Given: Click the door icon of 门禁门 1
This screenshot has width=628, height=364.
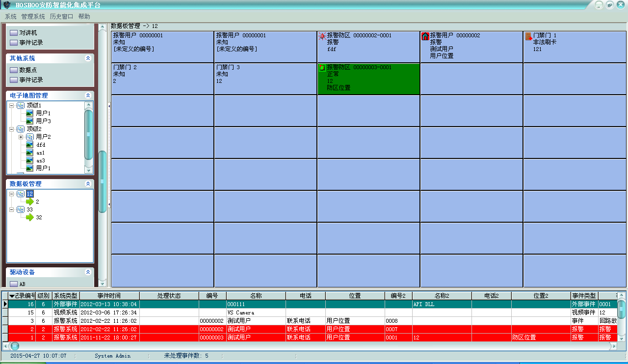Looking at the screenshot, I should point(528,36).
